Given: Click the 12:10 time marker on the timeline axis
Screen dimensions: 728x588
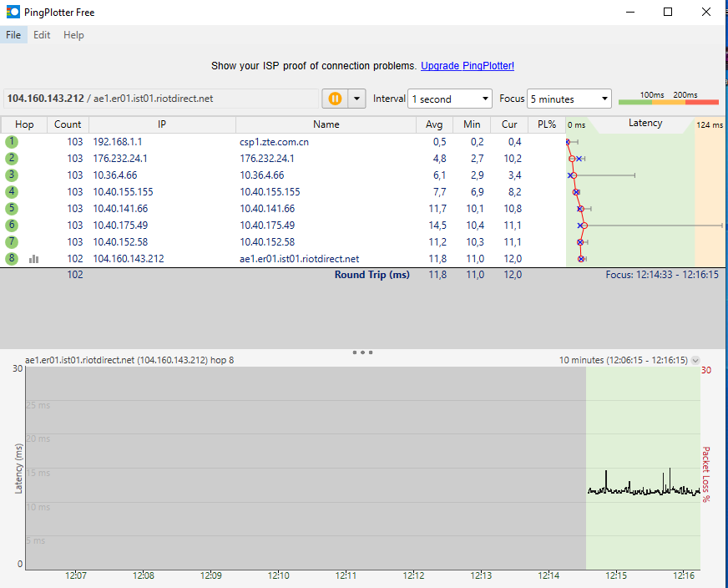Looking at the screenshot, I should coord(279,575).
